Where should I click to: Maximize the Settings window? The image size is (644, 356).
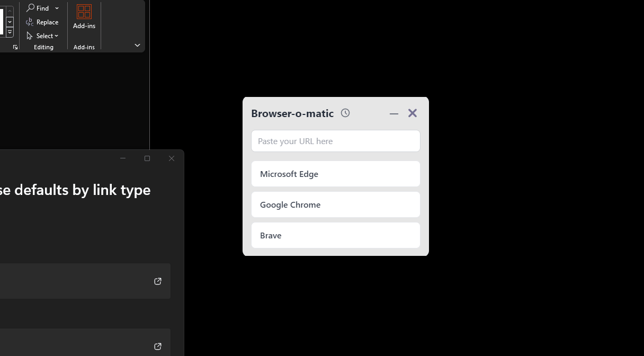(x=147, y=158)
